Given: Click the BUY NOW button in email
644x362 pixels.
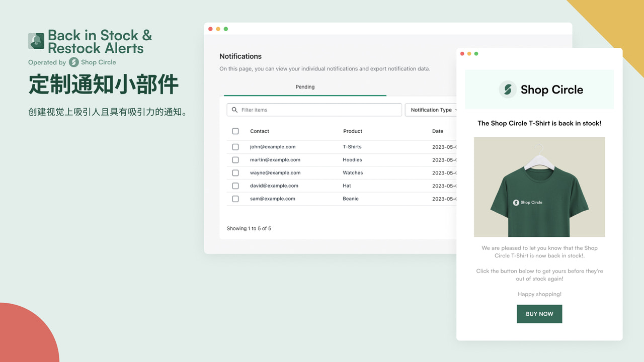Looking at the screenshot, I should pyautogui.click(x=539, y=314).
